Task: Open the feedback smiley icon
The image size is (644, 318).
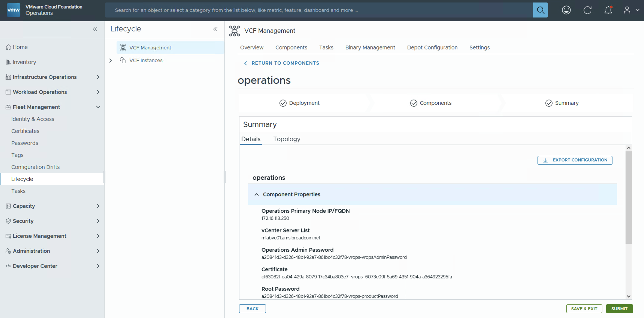Action: [566, 10]
